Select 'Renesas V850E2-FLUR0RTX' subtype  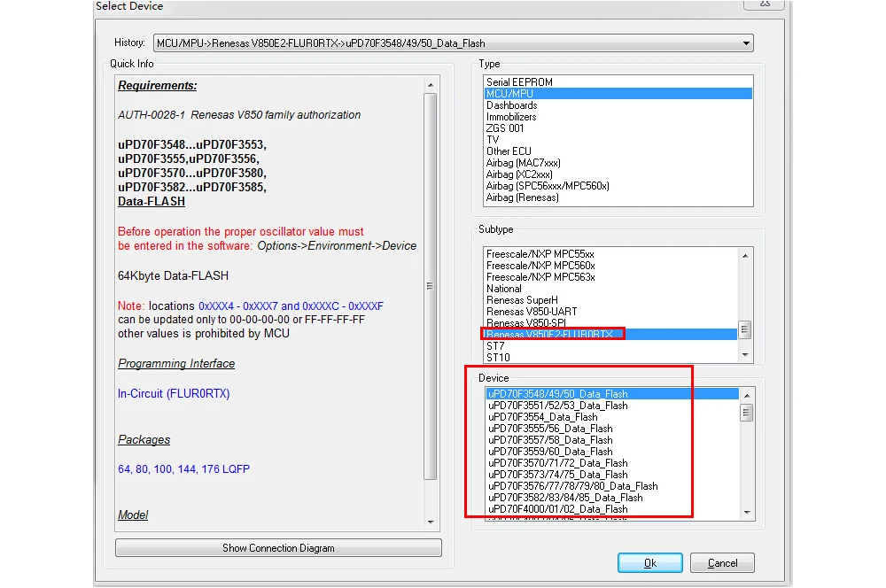click(610, 335)
